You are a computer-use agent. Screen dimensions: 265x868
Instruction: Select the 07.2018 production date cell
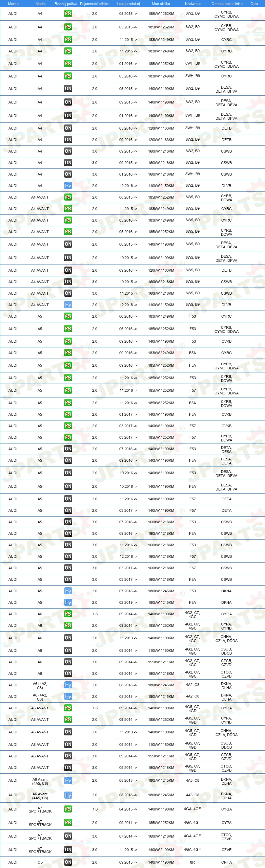click(128, 591)
